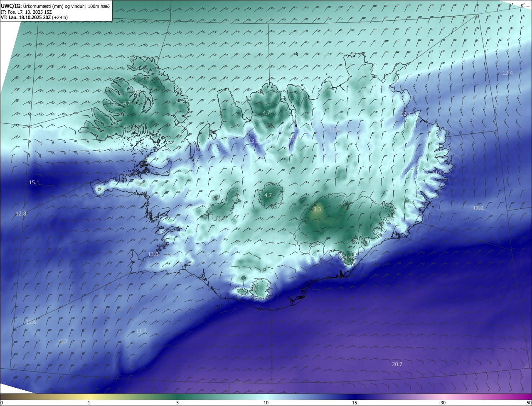Click the 11.6 value label
The image size is (532, 406).
tap(31, 322)
